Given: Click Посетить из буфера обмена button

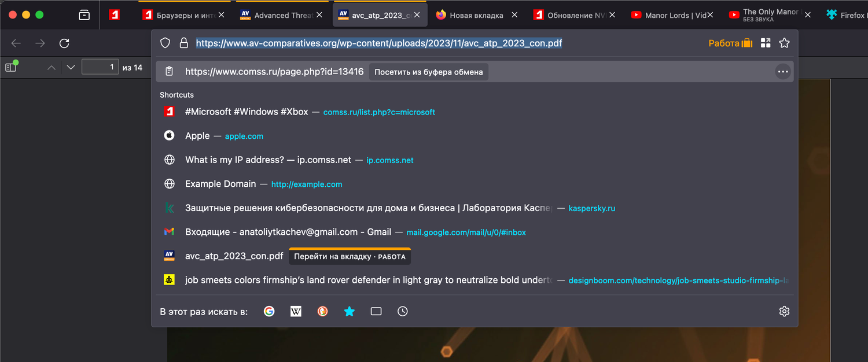Looking at the screenshot, I should [x=428, y=72].
